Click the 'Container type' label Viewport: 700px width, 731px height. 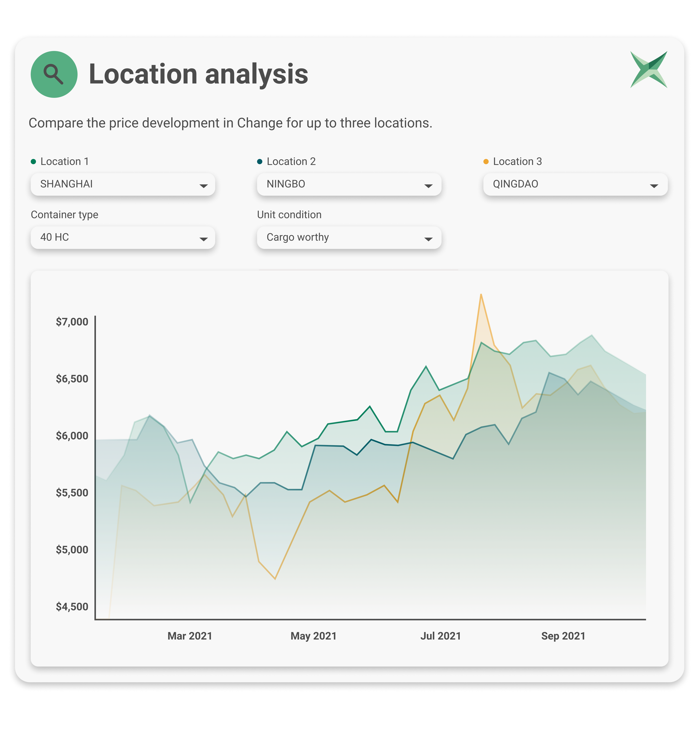[x=64, y=215]
